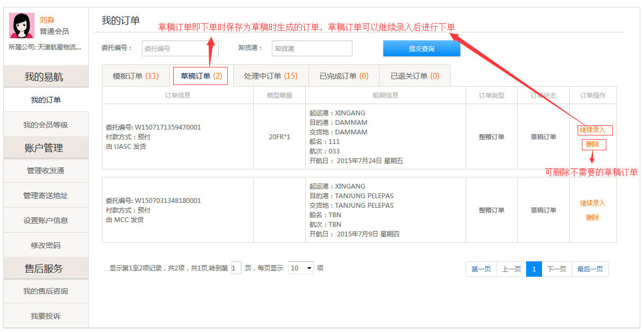Focus the 委托编号 input field

point(179,48)
